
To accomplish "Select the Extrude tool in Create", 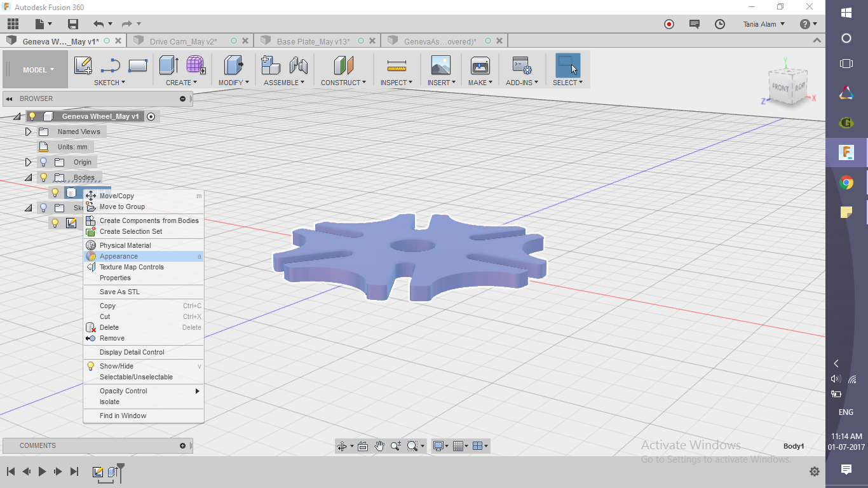I will (168, 65).
